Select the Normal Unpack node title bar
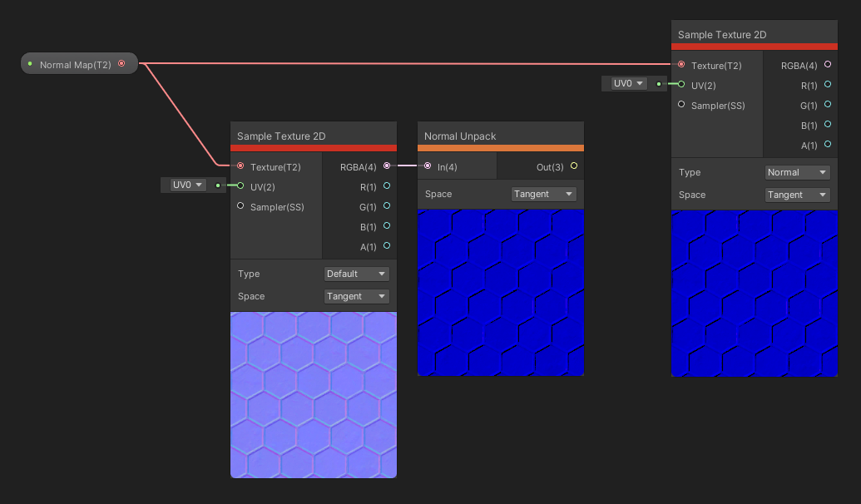This screenshot has height=504, width=861. pyautogui.click(x=499, y=136)
